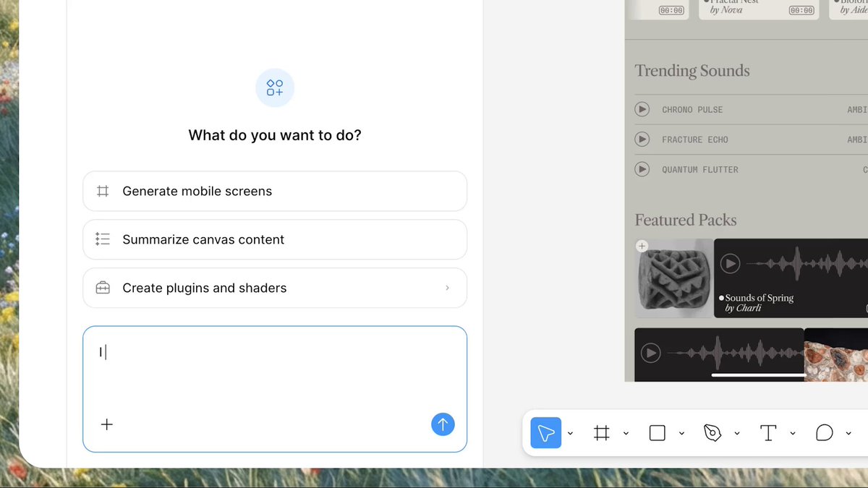Play the Quantum Flutter sound

click(x=642, y=169)
